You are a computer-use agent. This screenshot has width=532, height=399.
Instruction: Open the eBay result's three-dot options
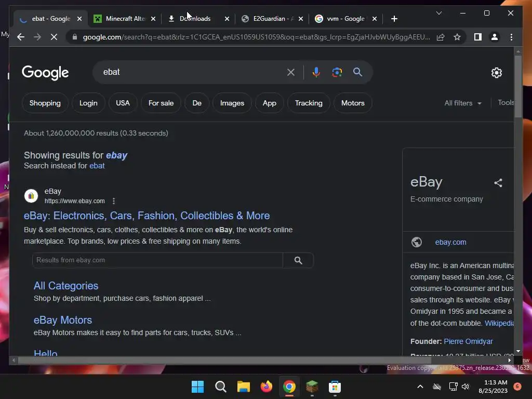tap(114, 201)
